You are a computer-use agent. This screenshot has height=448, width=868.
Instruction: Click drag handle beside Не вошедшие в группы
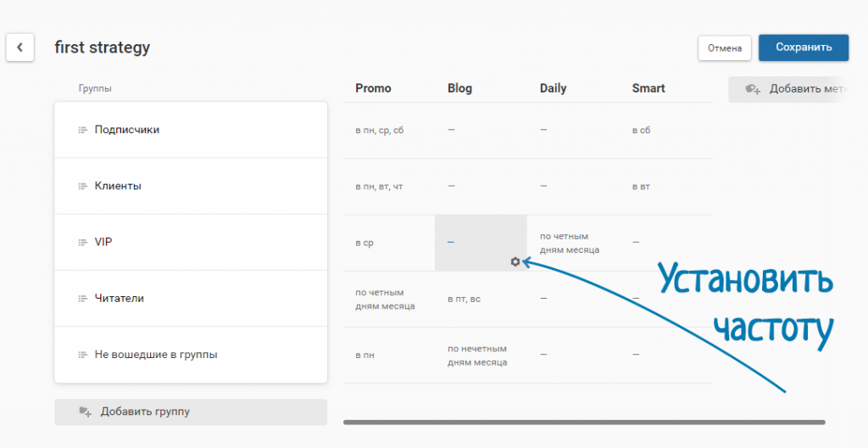click(82, 355)
